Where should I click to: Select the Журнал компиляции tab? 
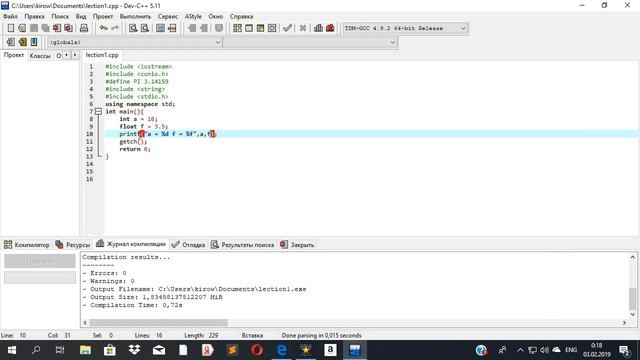(x=131, y=244)
